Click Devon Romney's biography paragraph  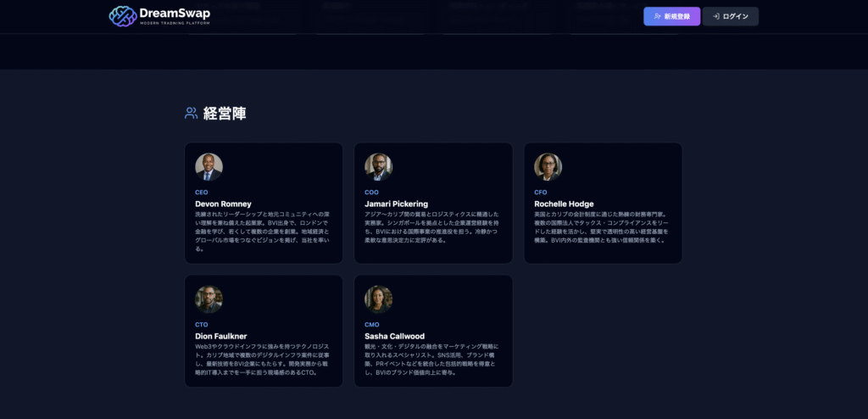click(x=263, y=232)
